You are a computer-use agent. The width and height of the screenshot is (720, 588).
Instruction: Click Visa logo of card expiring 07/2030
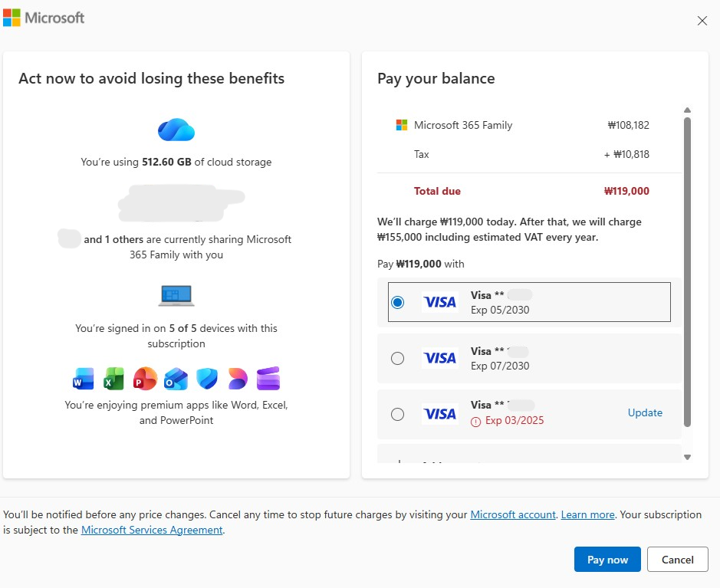pos(440,358)
